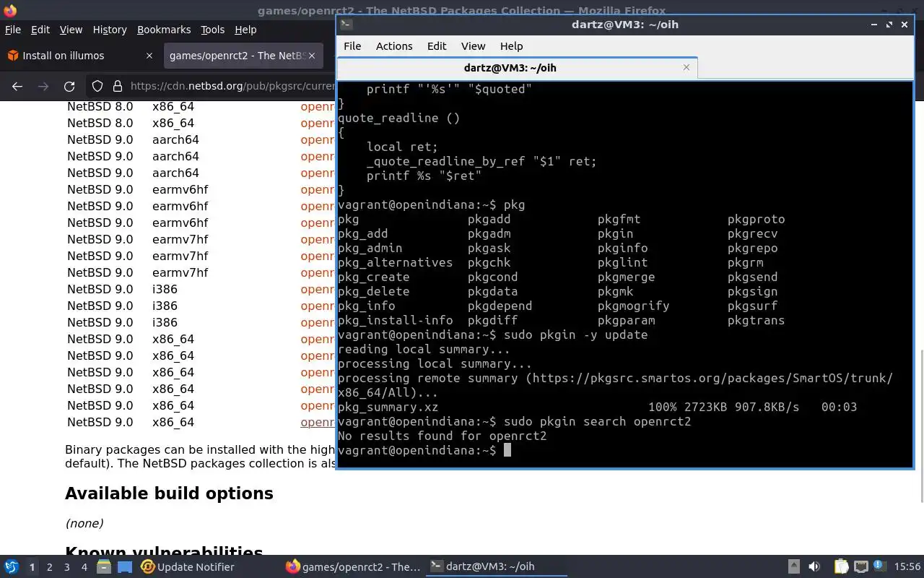Open the Firefox Bookmarks menu
This screenshot has width=924, height=578.
(x=164, y=30)
